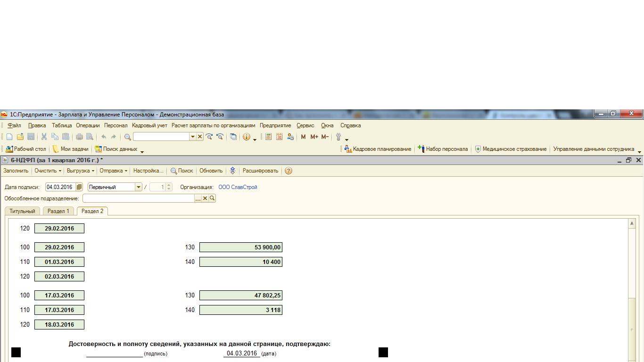Clear the Обособленное подразделение field with X

pyautogui.click(x=205, y=198)
